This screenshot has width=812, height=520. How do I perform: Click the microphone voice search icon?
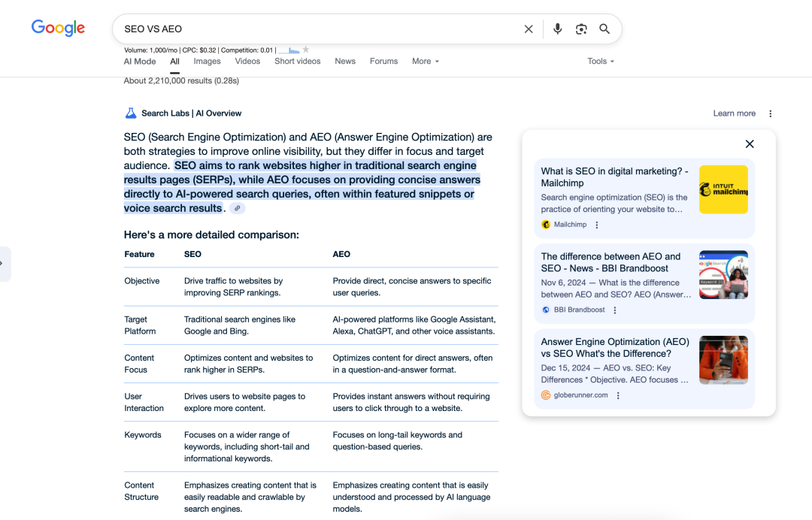(x=557, y=29)
